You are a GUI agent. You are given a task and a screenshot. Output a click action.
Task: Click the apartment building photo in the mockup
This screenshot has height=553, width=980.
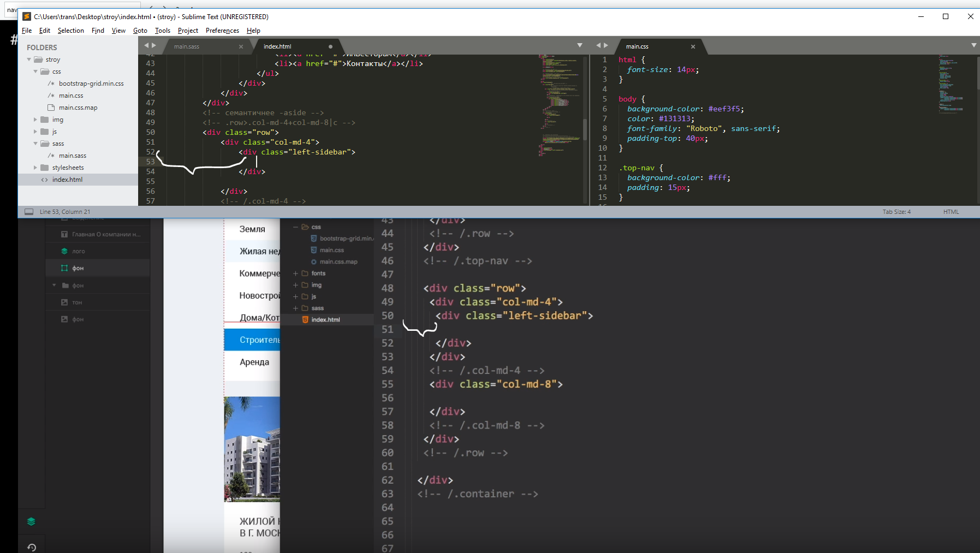252,449
